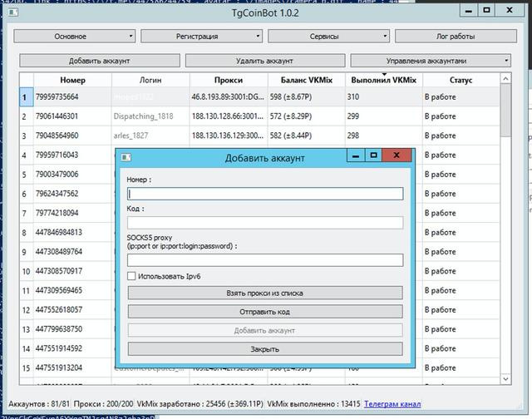Select number 447799638750 row

pos(72,328)
